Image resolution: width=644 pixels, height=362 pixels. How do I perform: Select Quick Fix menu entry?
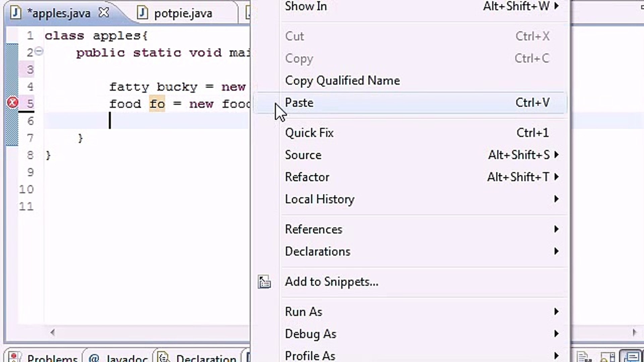tap(309, 133)
